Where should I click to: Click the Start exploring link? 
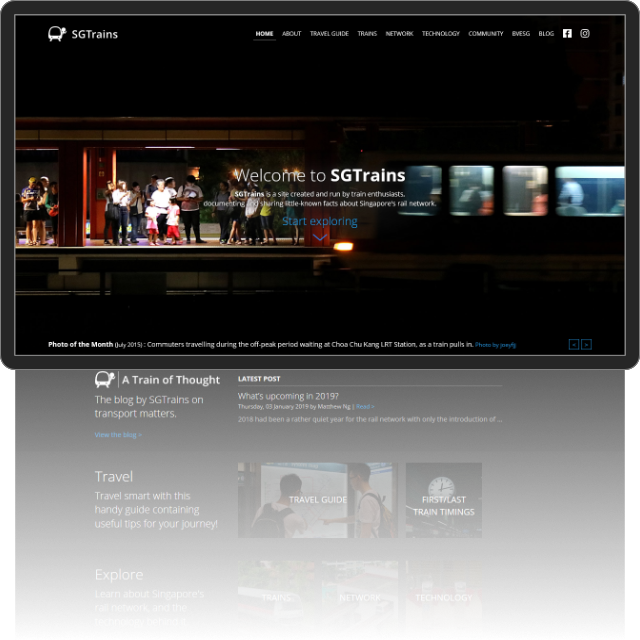coord(320,221)
